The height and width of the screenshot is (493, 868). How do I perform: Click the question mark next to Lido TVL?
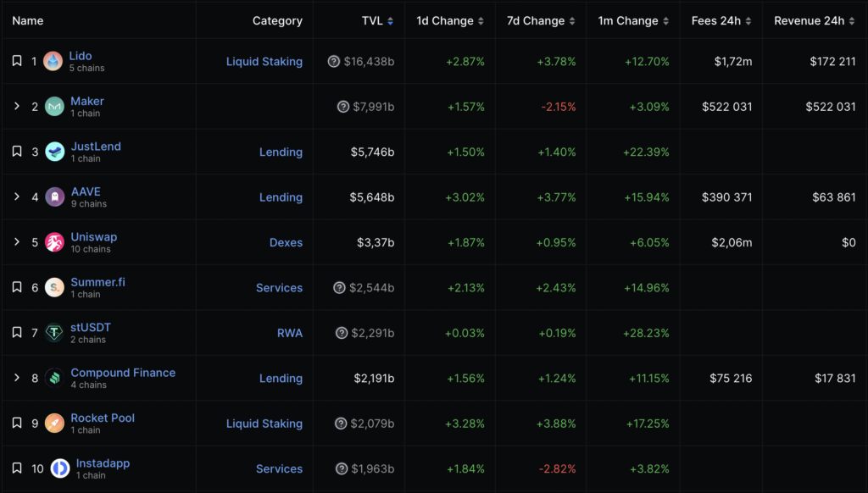pos(334,61)
